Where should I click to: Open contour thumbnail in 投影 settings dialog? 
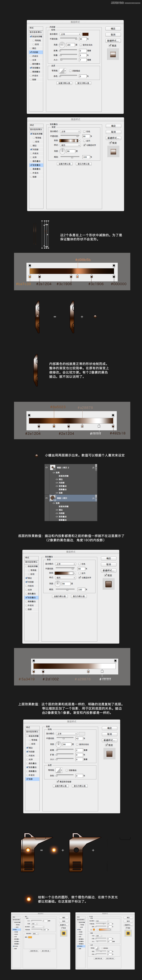click(58, 770)
